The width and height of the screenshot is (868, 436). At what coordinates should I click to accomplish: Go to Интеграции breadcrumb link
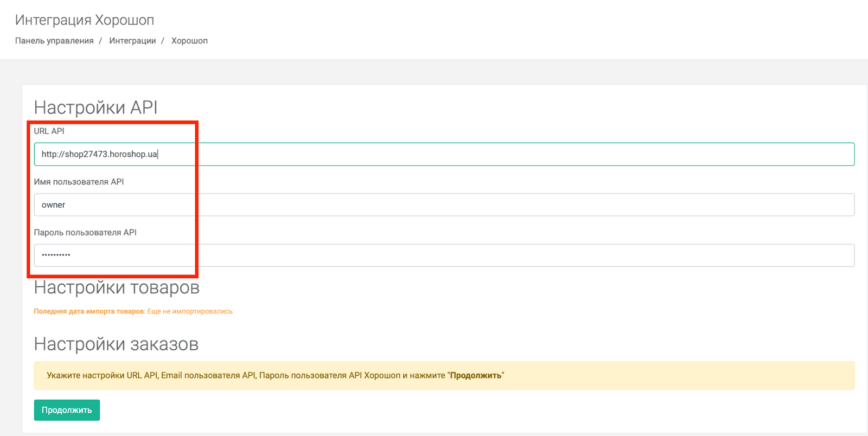click(132, 41)
